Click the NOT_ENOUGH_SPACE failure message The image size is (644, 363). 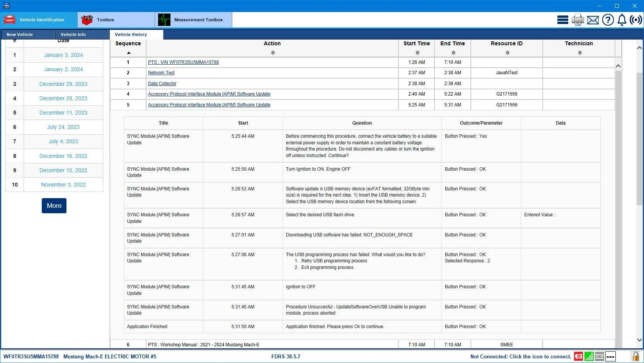point(349,235)
